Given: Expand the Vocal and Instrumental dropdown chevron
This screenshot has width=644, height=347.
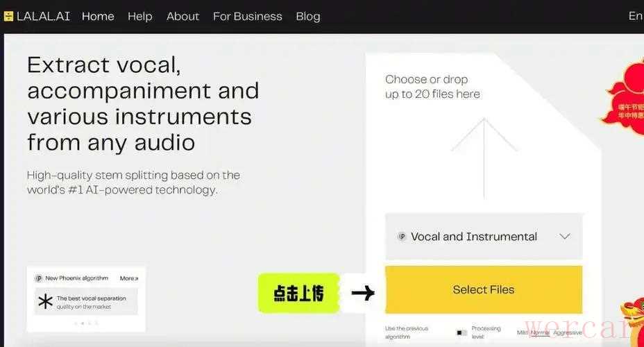Looking at the screenshot, I should coord(565,237).
